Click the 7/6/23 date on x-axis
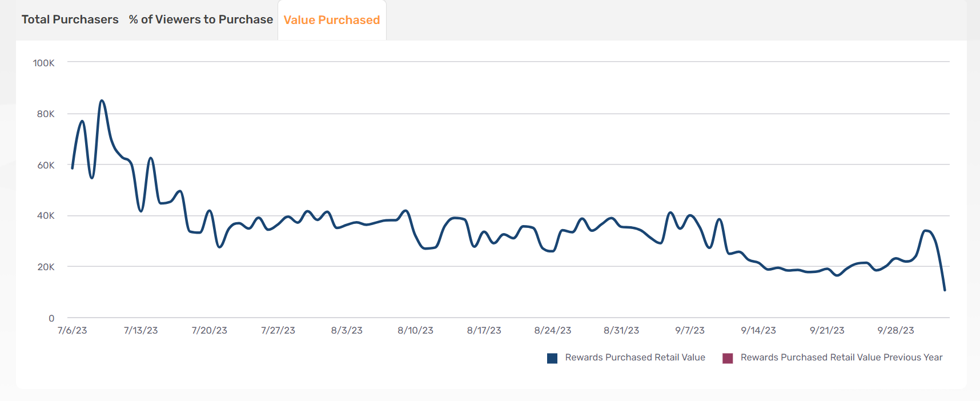The image size is (980, 401). (x=73, y=331)
